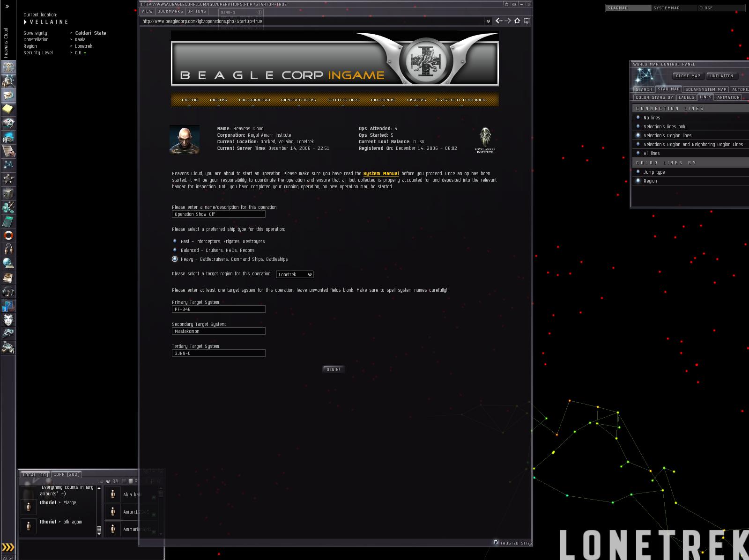Open the people and places search icon
Image resolution: width=749 pixels, height=560 pixels.
[8, 81]
